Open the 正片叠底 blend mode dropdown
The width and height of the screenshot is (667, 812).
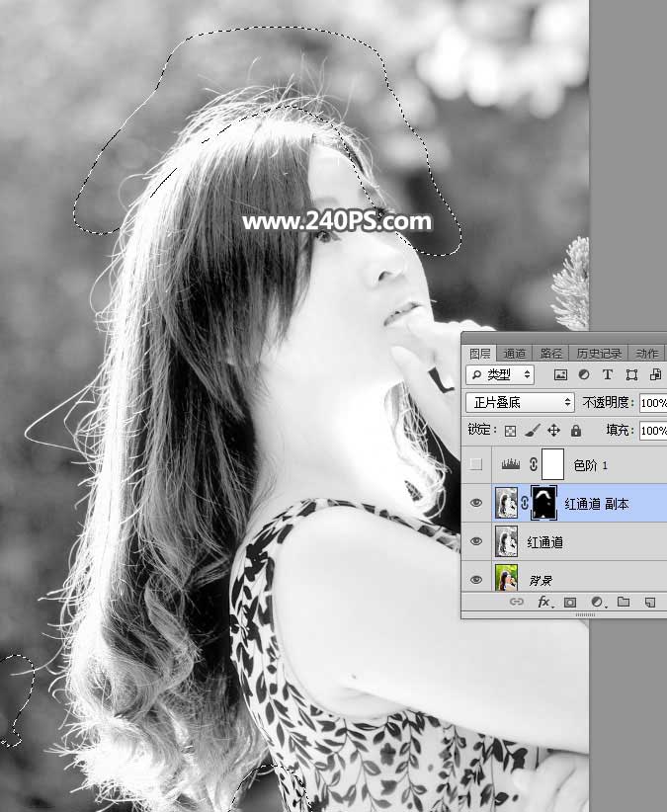coord(520,403)
